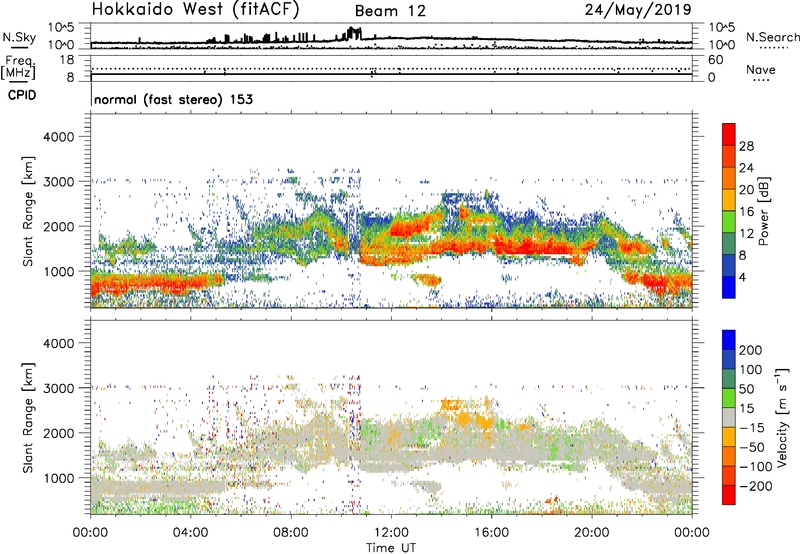Viewport: 800px width, 554px height.
Task: Click the Velocity colorbar segment above 200
Action: [729, 340]
